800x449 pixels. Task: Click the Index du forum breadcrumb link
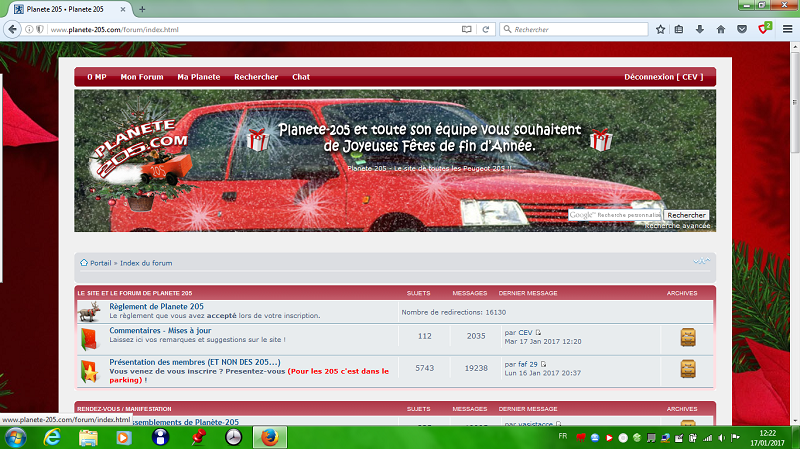coord(146,263)
